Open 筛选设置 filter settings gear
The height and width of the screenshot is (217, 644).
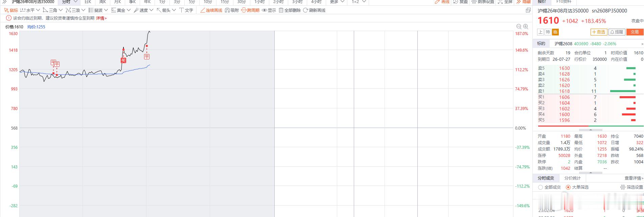pos(631,187)
